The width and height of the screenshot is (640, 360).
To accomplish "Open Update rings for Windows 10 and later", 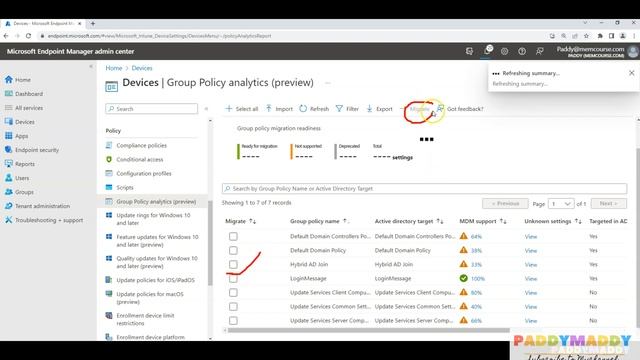I will click(x=153, y=219).
